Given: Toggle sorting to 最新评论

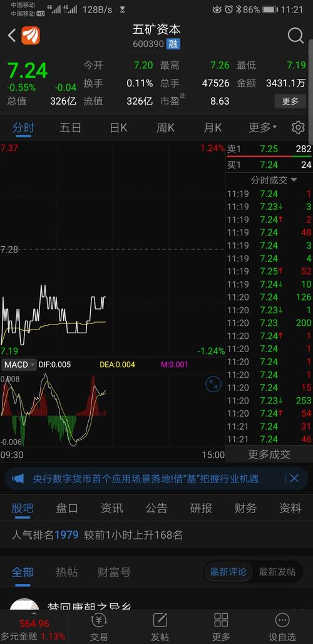Looking at the screenshot, I should pyautogui.click(x=228, y=572).
